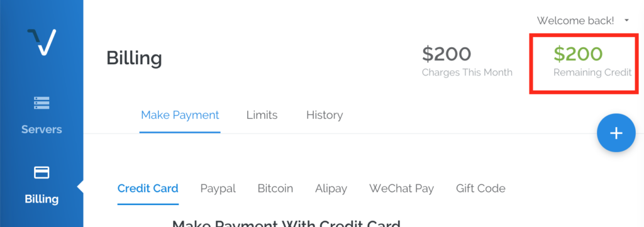
Task: Expand the Welcome back dropdown arrow
Action: pyautogui.click(x=626, y=20)
